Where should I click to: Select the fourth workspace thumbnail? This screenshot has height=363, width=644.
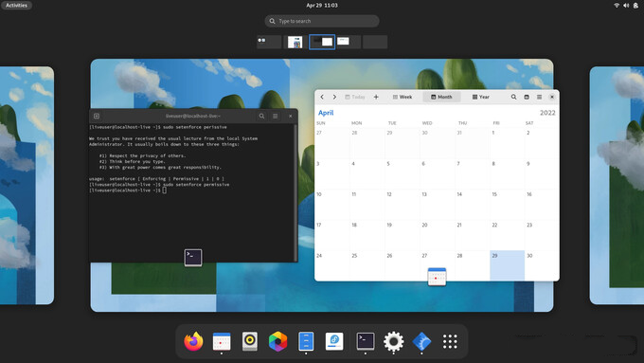click(349, 42)
